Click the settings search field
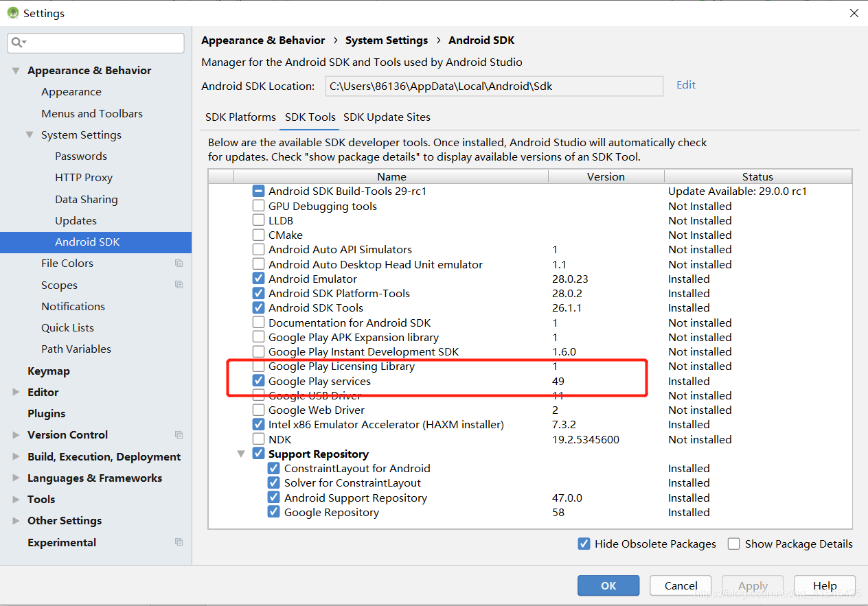The image size is (868, 606). tap(96, 43)
